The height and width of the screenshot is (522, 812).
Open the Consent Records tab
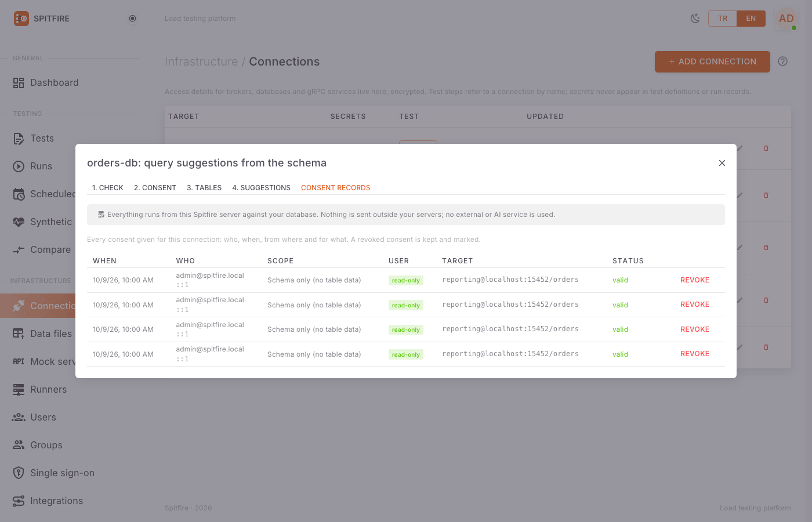[336, 188]
